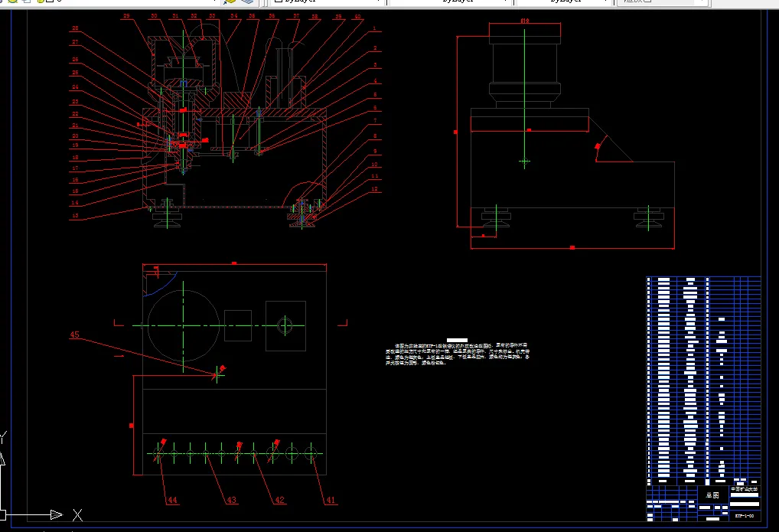Click part callout number 12

(x=375, y=189)
